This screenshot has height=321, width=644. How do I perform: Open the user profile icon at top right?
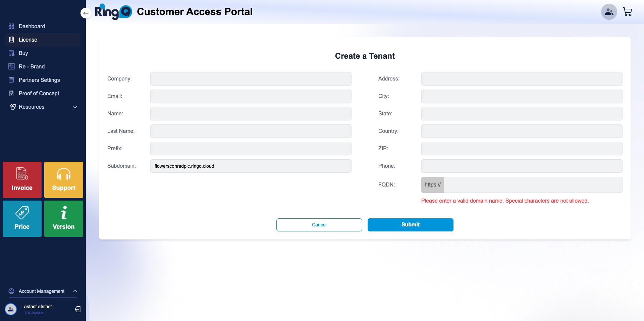pyautogui.click(x=609, y=11)
